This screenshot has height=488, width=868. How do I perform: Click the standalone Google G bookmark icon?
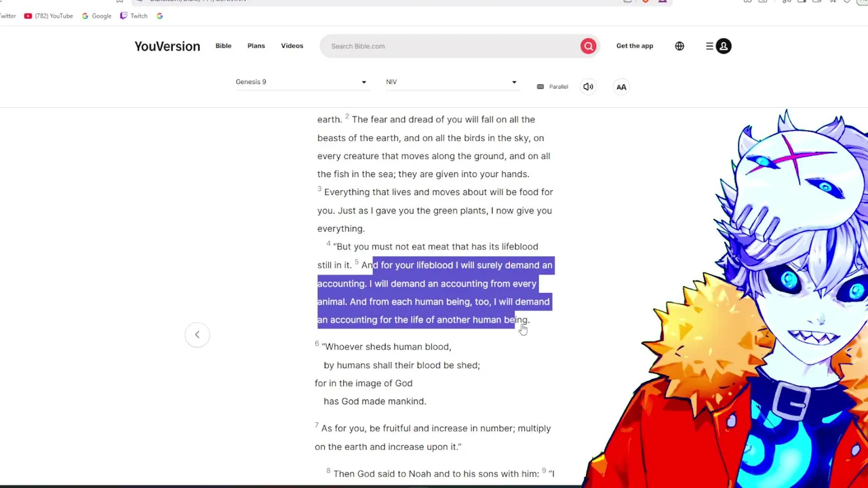(159, 16)
